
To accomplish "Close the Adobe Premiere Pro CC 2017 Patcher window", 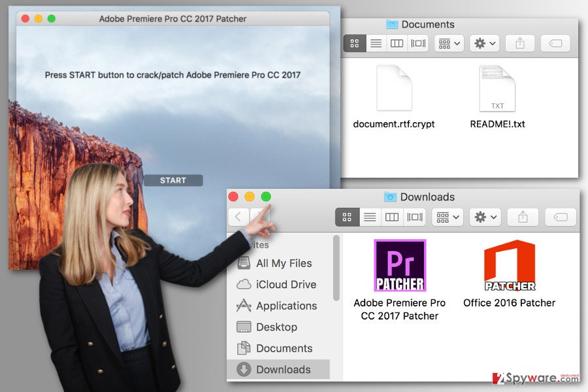I will [x=25, y=18].
